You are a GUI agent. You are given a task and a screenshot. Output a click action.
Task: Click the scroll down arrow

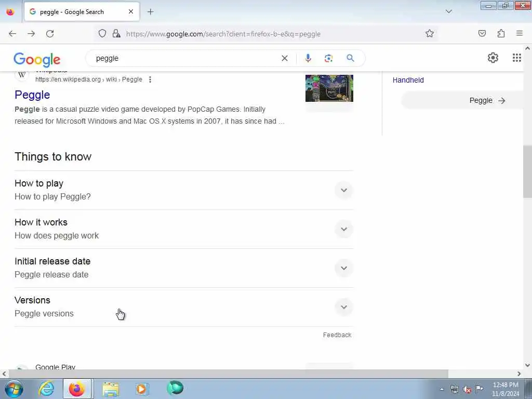527,365
